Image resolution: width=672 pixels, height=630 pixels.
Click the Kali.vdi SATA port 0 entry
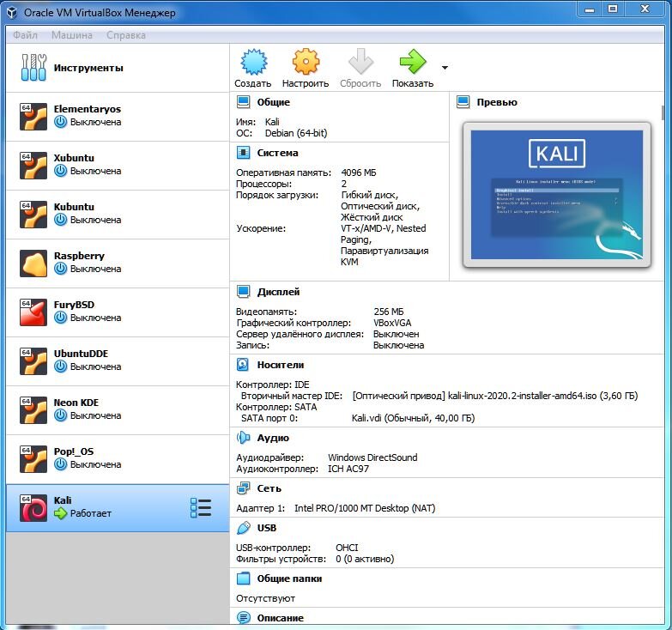tap(413, 418)
